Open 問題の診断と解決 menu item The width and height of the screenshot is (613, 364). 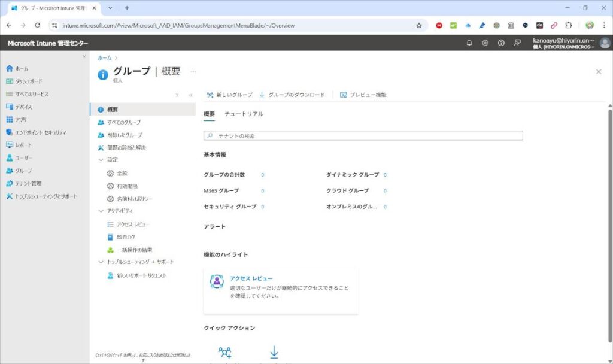click(122, 148)
